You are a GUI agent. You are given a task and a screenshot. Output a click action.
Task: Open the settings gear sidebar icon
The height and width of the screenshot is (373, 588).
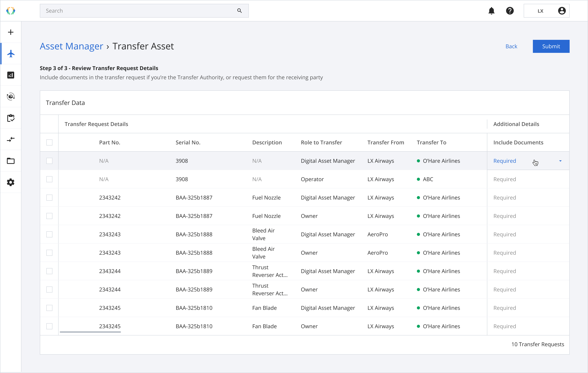pos(11,182)
